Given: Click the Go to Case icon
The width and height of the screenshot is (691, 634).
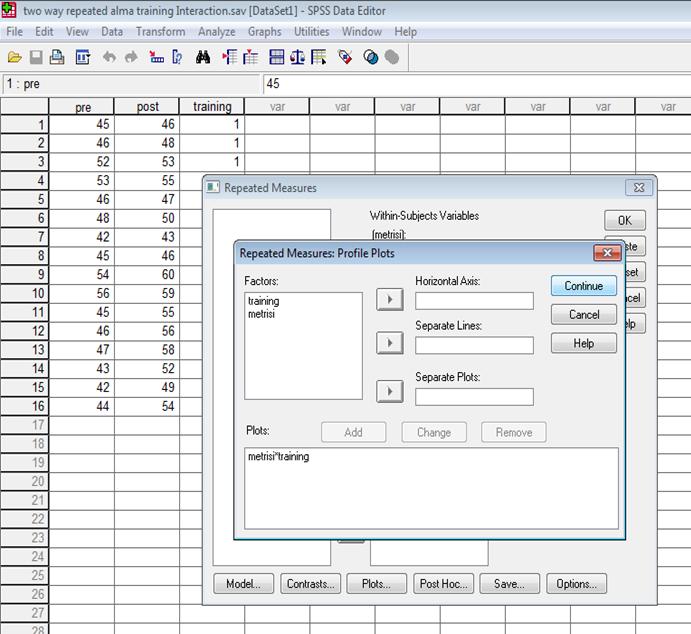Looking at the screenshot, I should point(156,57).
